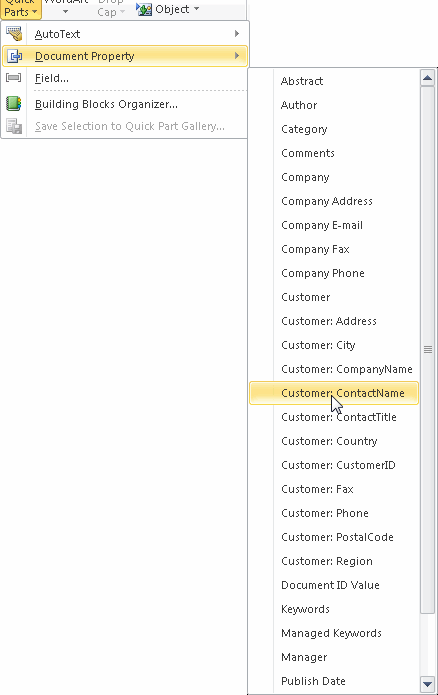Expand the AutoText submenu arrow

coord(237,34)
